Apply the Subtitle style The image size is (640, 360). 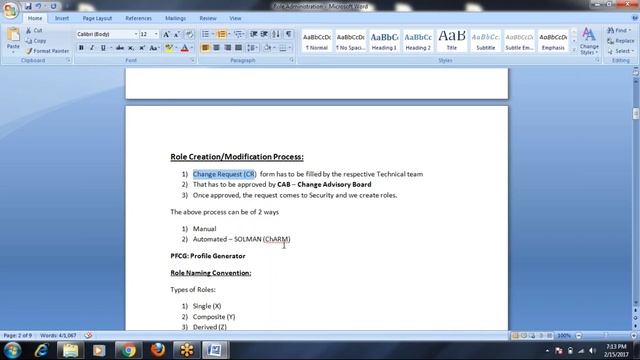point(485,41)
